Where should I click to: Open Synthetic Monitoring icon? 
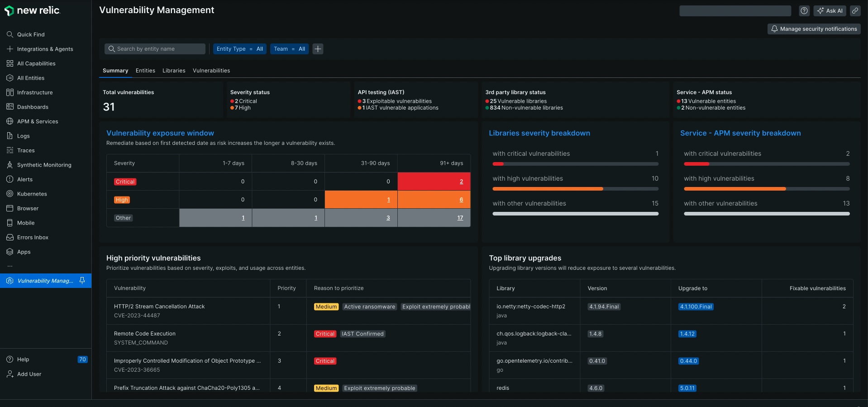tap(10, 165)
